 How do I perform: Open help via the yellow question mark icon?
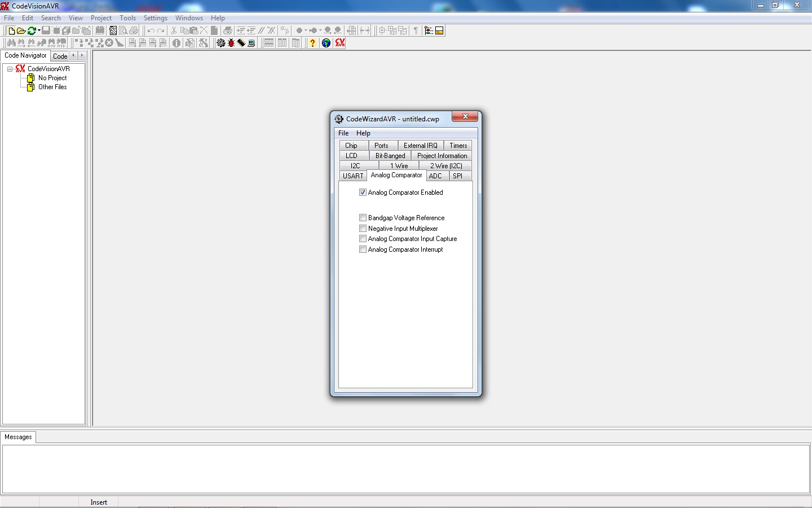point(312,43)
